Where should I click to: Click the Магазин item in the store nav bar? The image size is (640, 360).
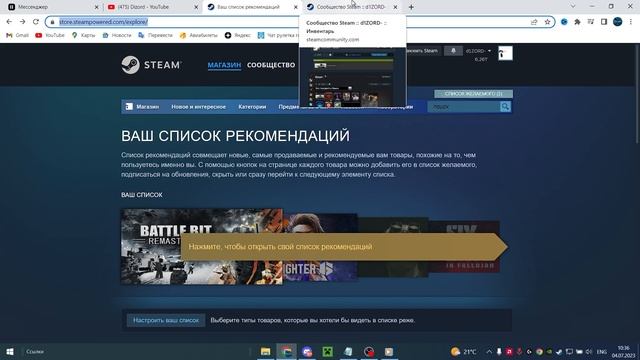tap(142, 107)
